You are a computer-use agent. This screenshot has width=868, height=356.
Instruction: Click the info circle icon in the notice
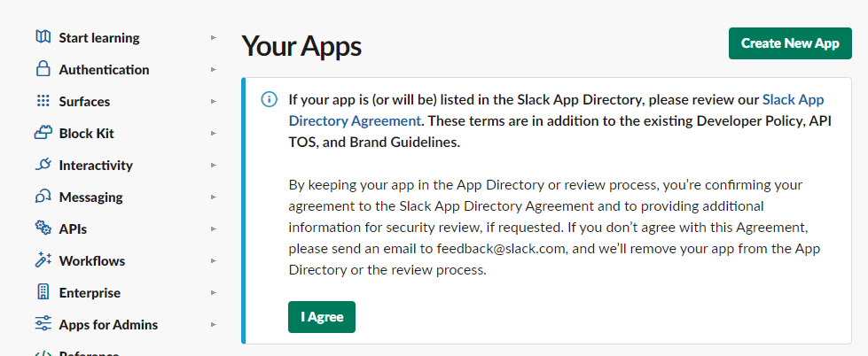tap(269, 99)
